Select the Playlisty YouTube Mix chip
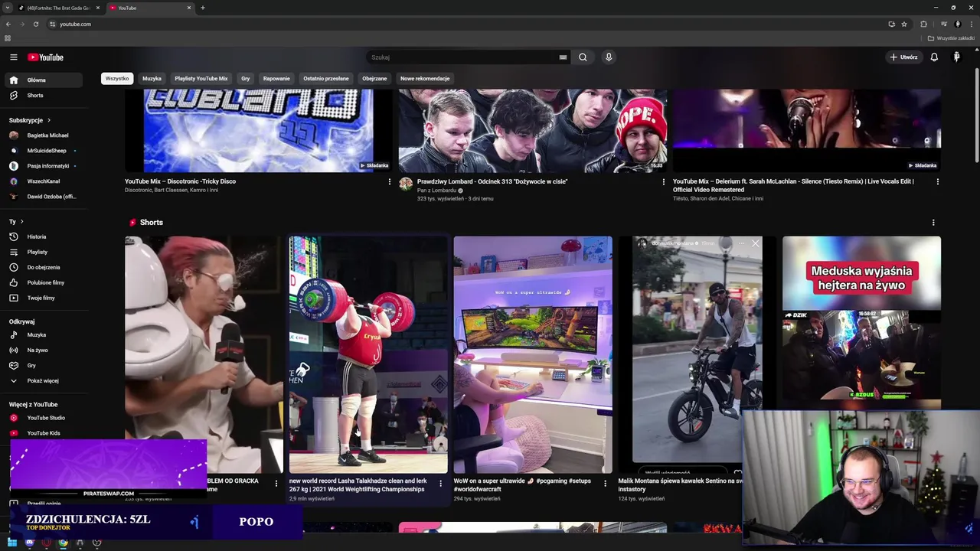980x551 pixels. tap(201, 78)
